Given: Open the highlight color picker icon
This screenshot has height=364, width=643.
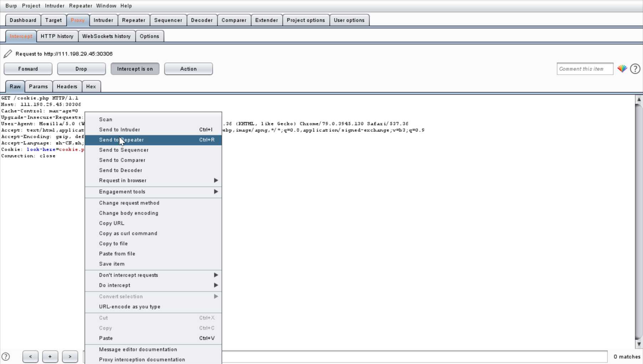Looking at the screenshot, I should (622, 69).
